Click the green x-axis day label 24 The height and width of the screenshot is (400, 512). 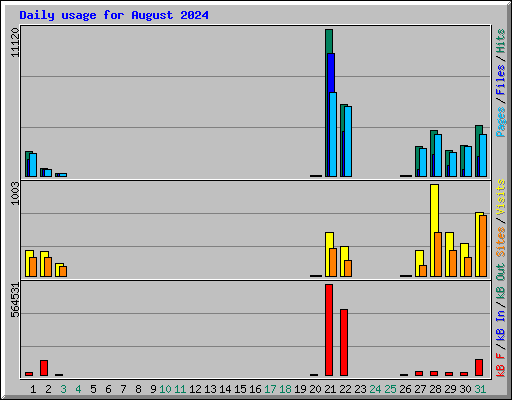tap(375, 389)
